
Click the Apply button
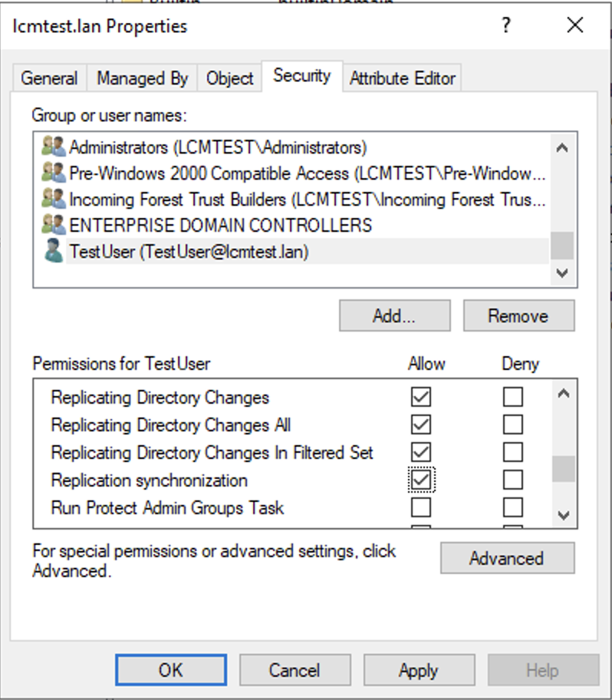pyautogui.click(x=418, y=670)
